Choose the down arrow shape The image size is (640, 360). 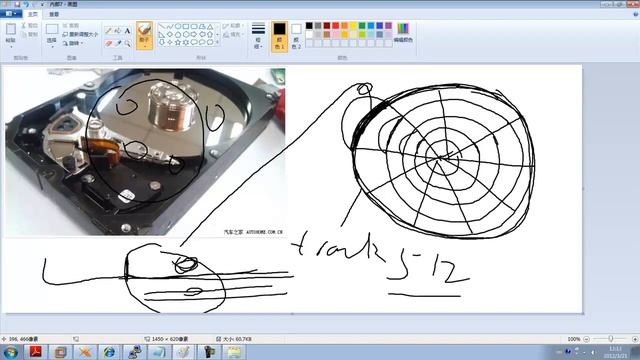tap(162, 42)
